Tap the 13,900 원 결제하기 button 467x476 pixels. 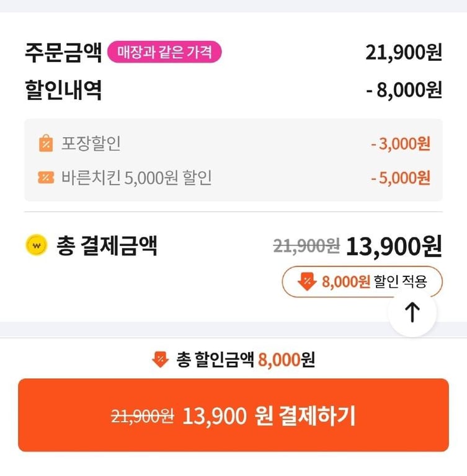233,415
